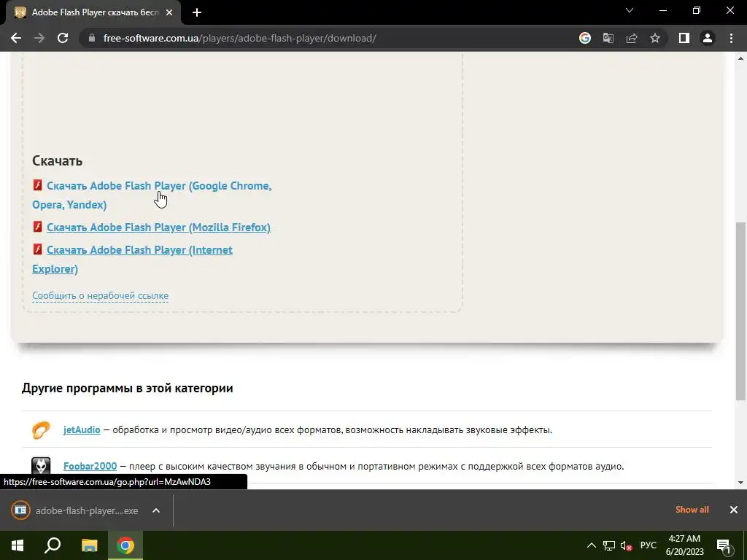Open the Foobar2000 program link
Image resolution: width=747 pixels, height=560 pixels.
pyautogui.click(x=90, y=466)
